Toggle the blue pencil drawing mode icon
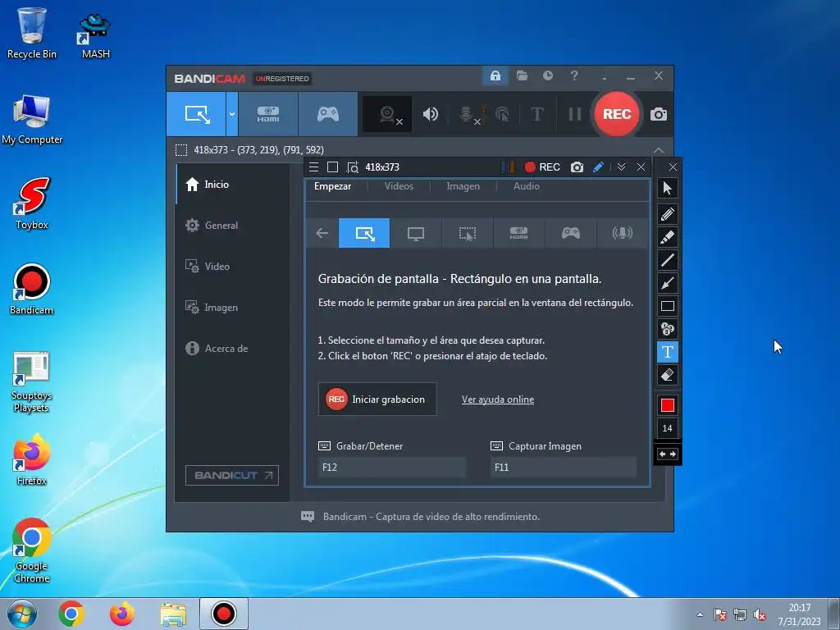Screen dimensions: 840x630 click(598, 167)
